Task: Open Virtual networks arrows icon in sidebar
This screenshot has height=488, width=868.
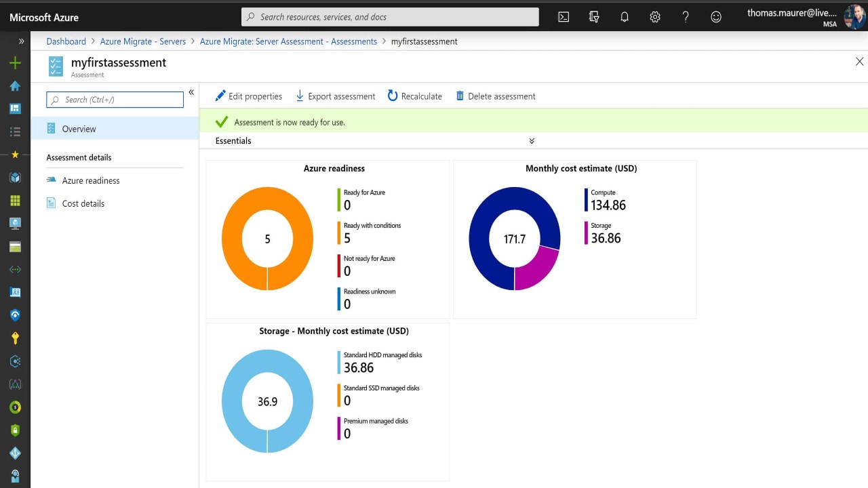Action: (x=15, y=270)
